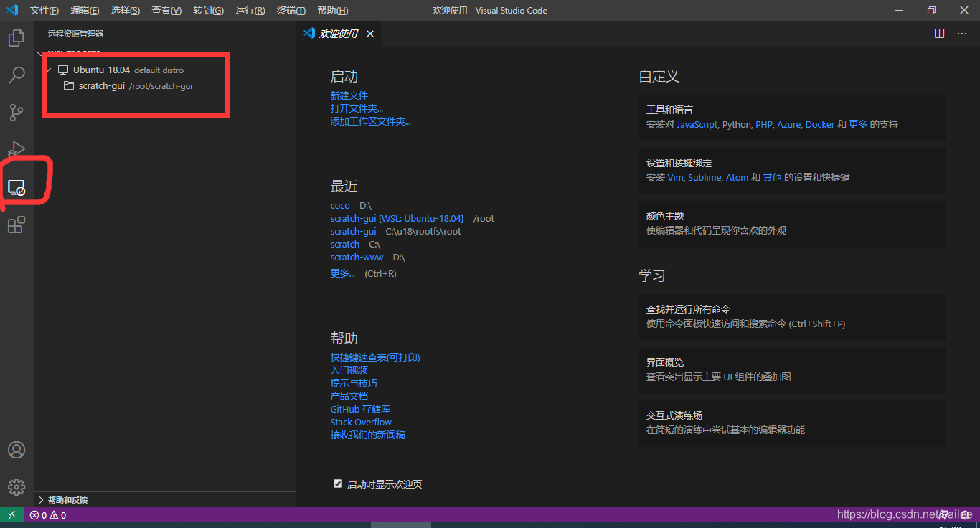The height and width of the screenshot is (528, 980).
Task: Open the Extensions view icon
Action: pyautogui.click(x=17, y=225)
